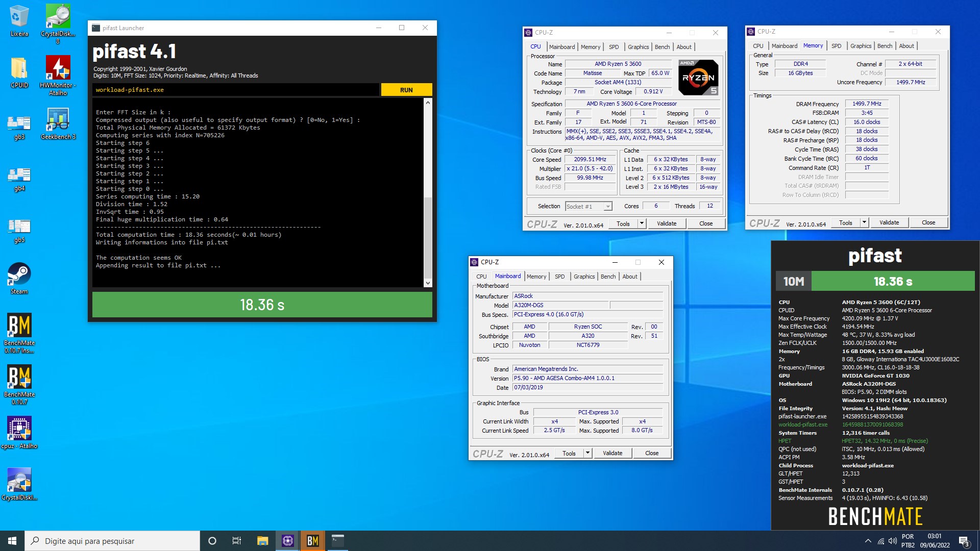Open the CPUID folder icon
This screenshot has width=980, height=551.
pyautogui.click(x=19, y=72)
